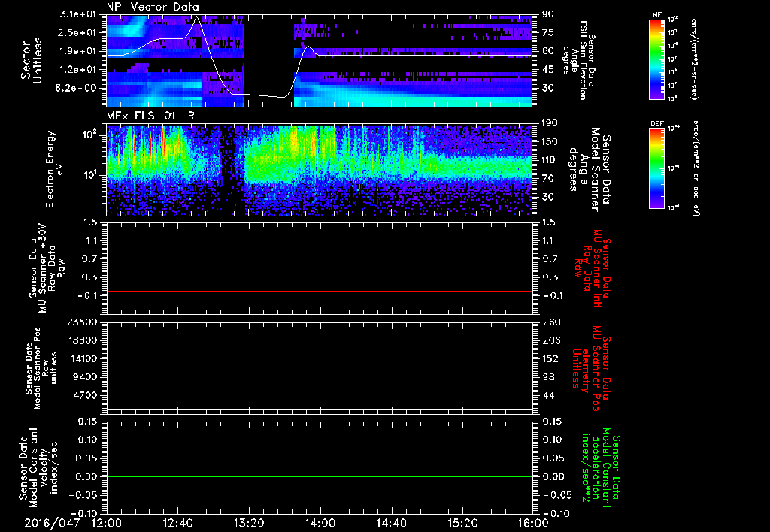Select the 'NPI Vector Data' panel title
The width and height of the screenshot is (770, 532).
(153, 7)
